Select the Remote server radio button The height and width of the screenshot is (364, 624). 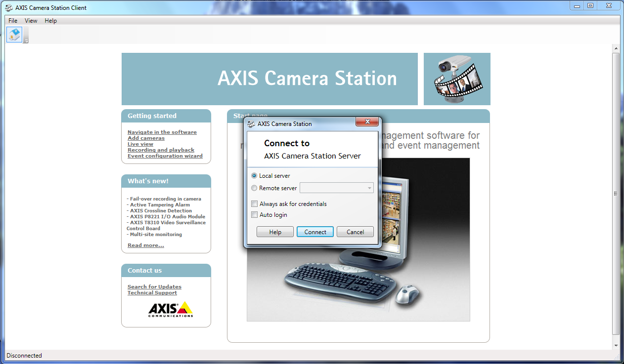coord(254,188)
